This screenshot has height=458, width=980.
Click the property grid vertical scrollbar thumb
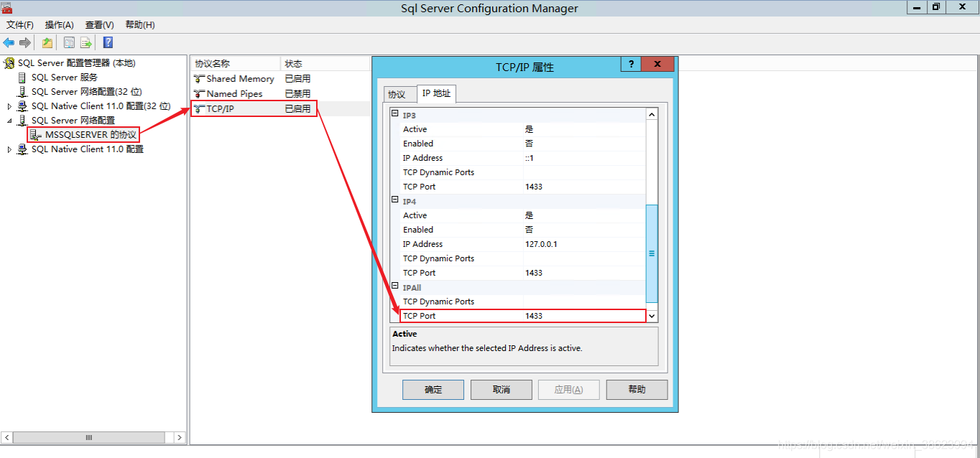652,253
